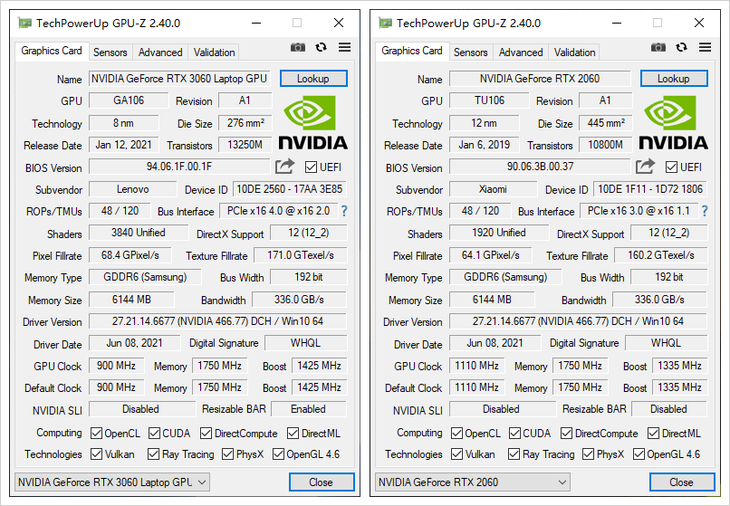Click the Subvendor value Xiaomi

[x=493, y=189]
